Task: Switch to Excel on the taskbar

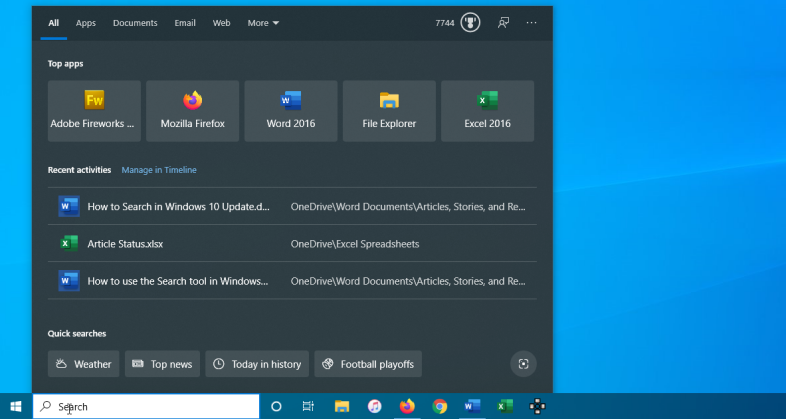Action: pos(505,406)
